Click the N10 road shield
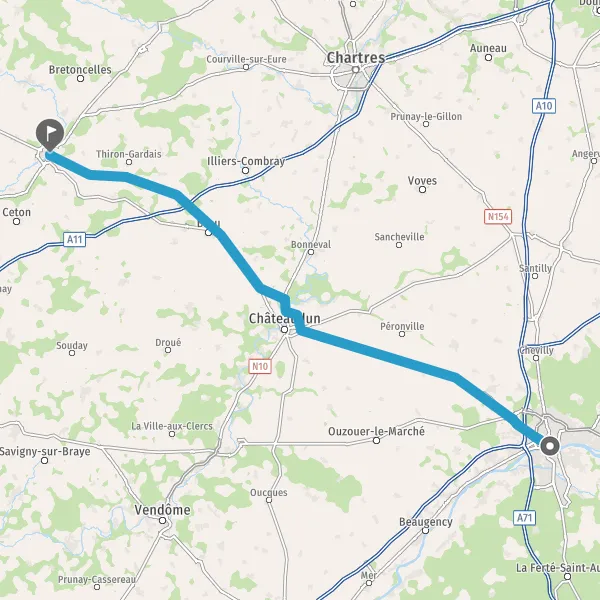This screenshot has height=600, width=600. point(260,366)
